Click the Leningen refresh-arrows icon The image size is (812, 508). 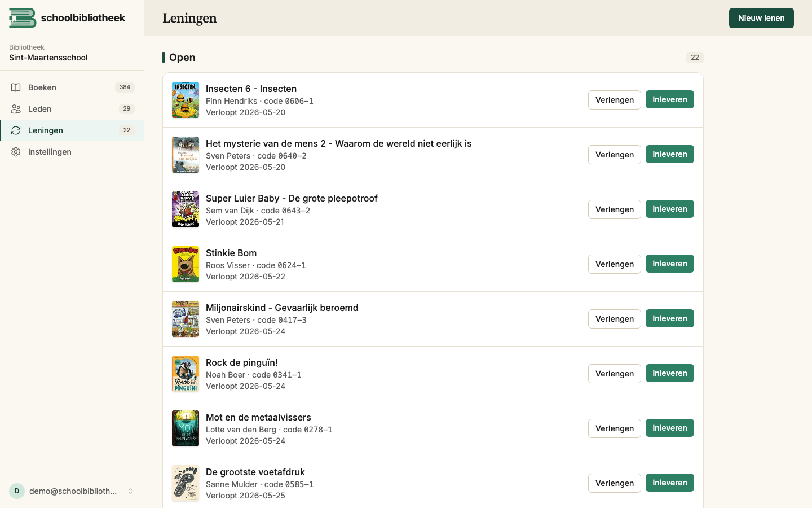pyautogui.click(x=16, y=130)
